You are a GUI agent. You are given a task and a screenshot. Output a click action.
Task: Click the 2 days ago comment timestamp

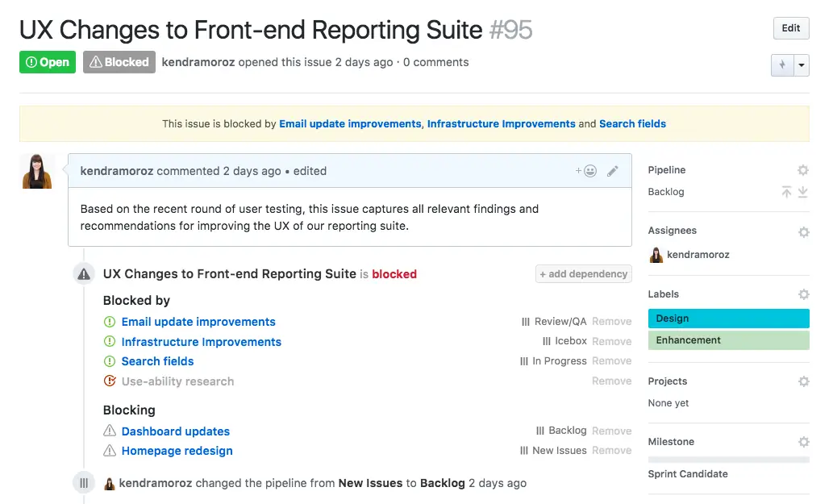click(252, 171)
